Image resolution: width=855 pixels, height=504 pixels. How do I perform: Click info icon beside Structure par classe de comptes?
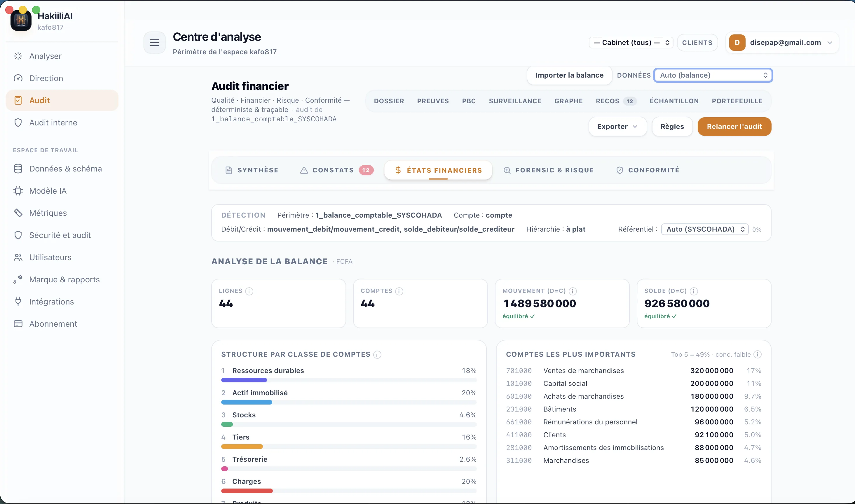pyautogui.click(x=377, y=355)
